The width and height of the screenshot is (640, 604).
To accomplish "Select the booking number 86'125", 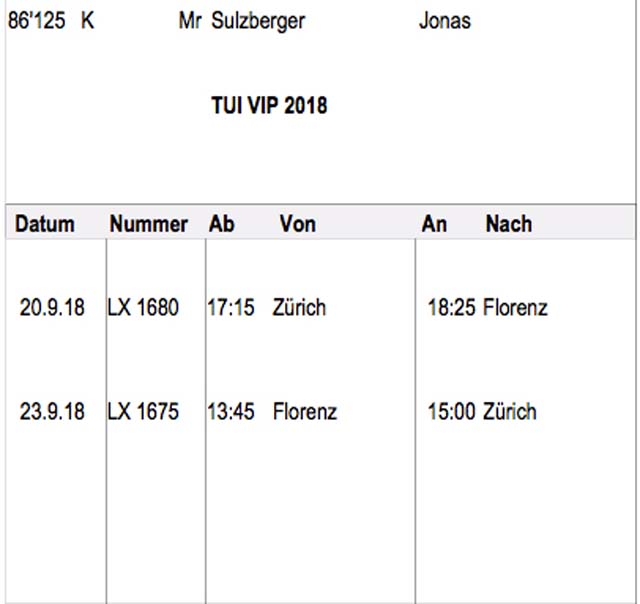I will [x=37, y=20].
